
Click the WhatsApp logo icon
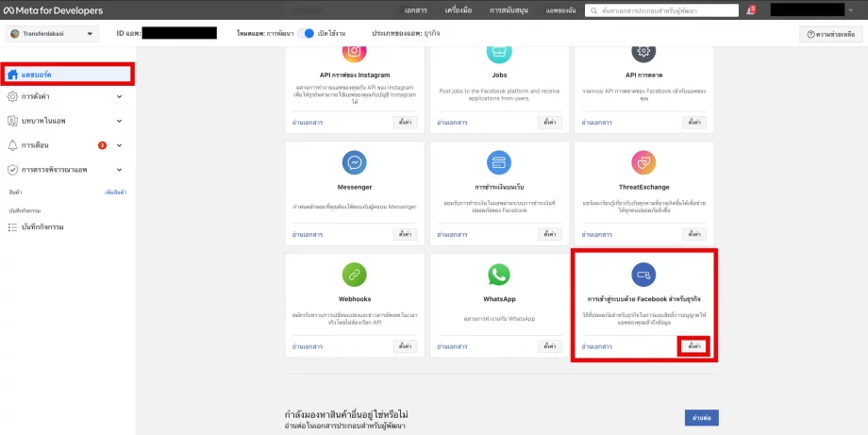pos(499,275)
